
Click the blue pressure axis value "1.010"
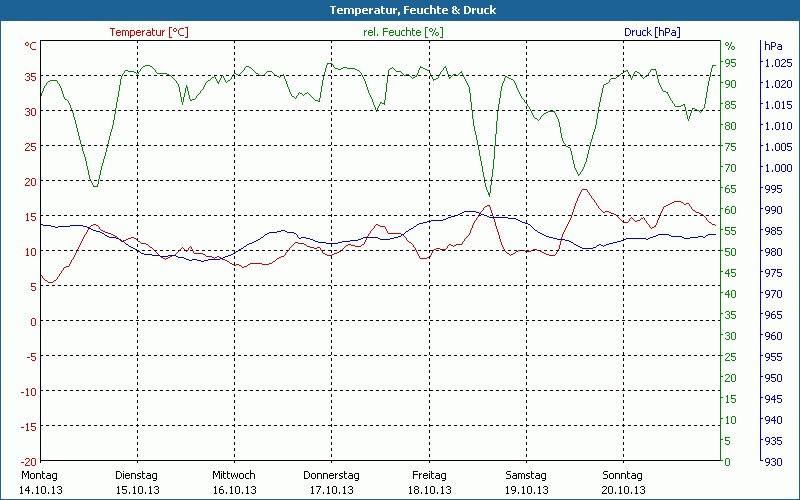[x=778, y=126]
